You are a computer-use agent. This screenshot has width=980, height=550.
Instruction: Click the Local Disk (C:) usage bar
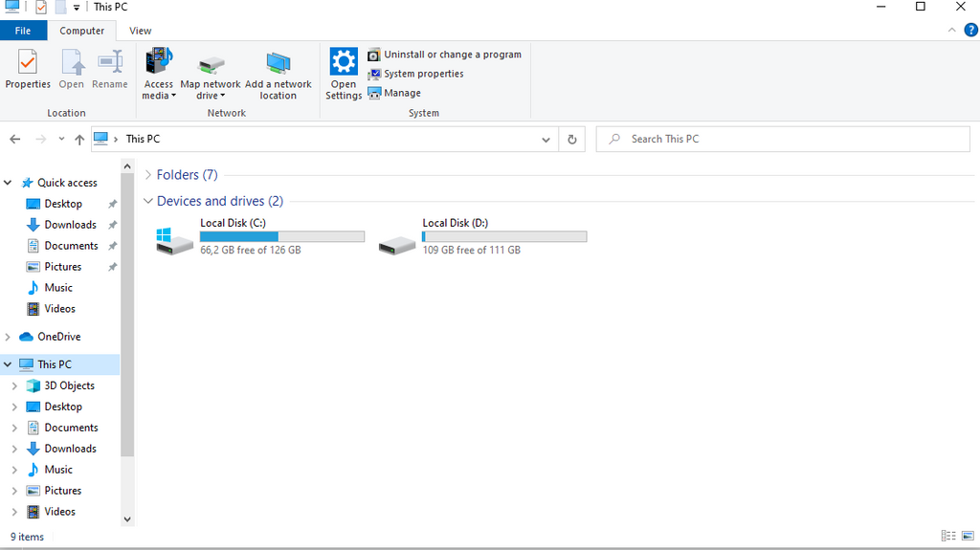point(282,236)
